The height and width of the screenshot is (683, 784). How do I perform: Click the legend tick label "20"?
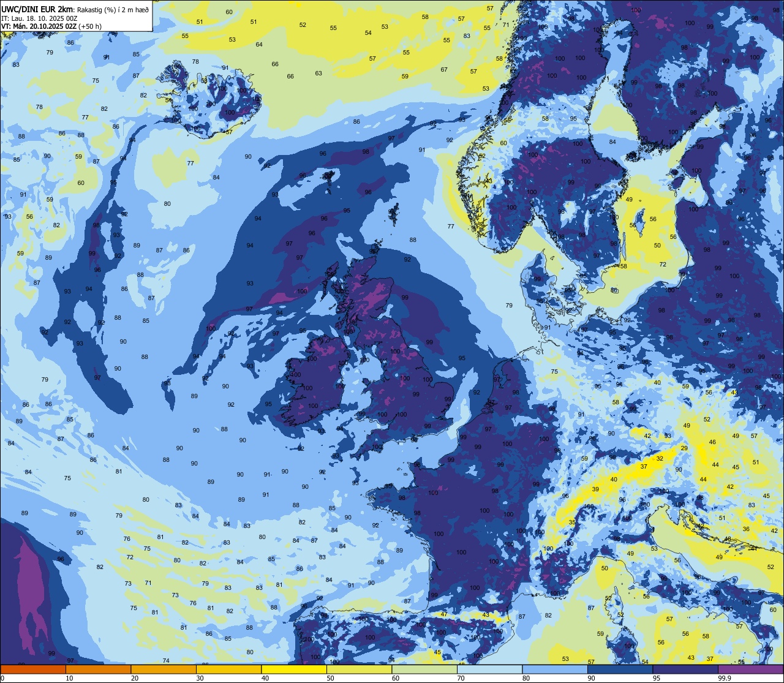(135, 678)
